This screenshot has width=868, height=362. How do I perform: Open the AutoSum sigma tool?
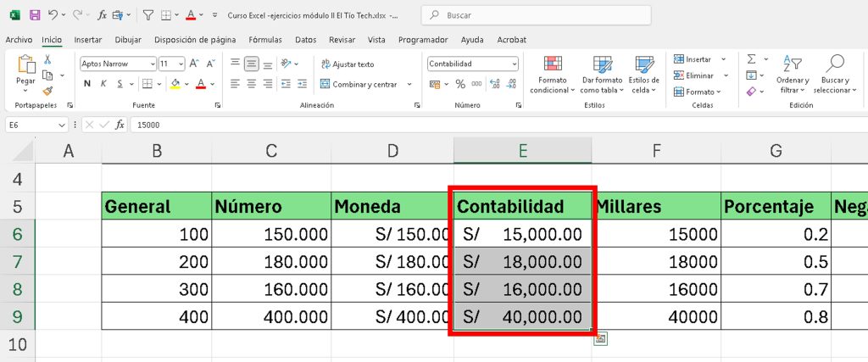pos(751,59)
